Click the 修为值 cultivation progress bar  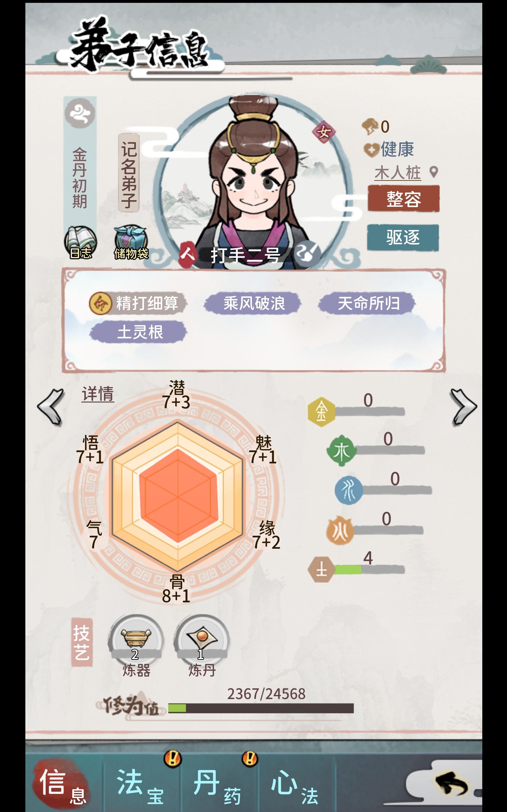[x=261, y=708]
